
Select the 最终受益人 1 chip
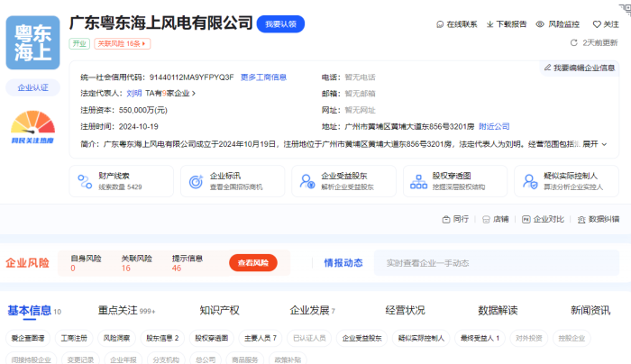[x=480, y=338]
